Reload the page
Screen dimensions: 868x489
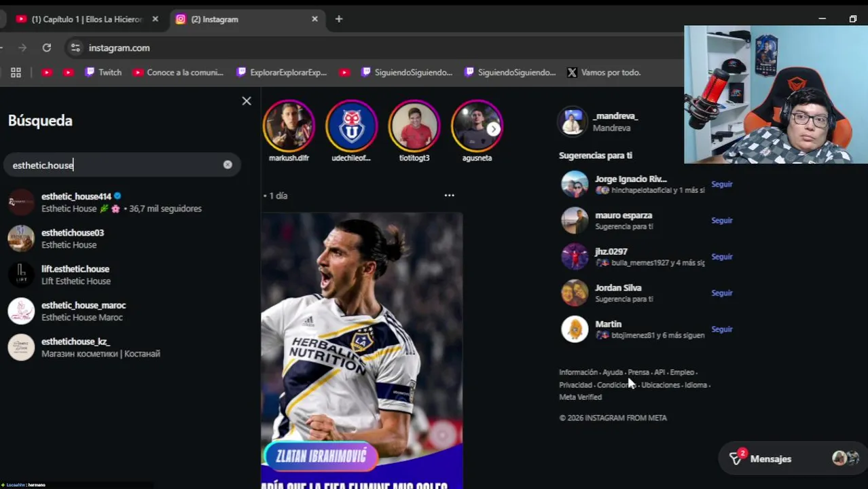click(x=46, y=48)
